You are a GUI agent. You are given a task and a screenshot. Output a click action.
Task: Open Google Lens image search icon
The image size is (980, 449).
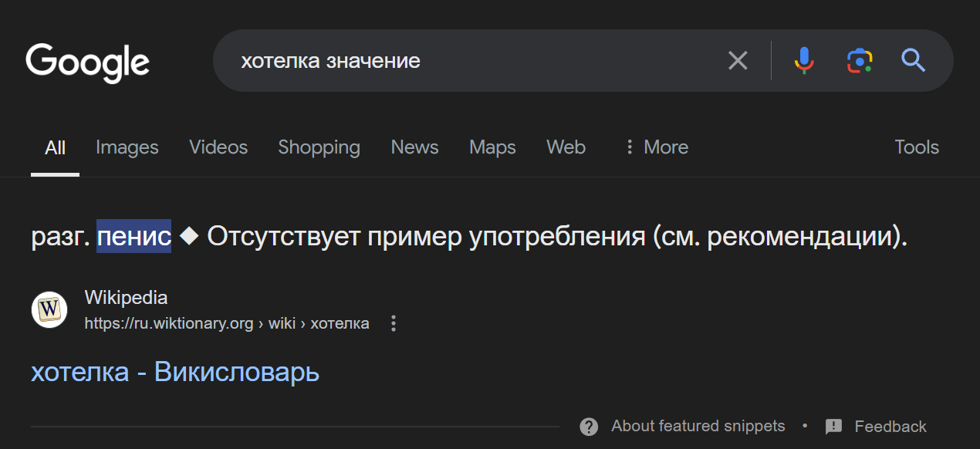(x=859, y=60)
